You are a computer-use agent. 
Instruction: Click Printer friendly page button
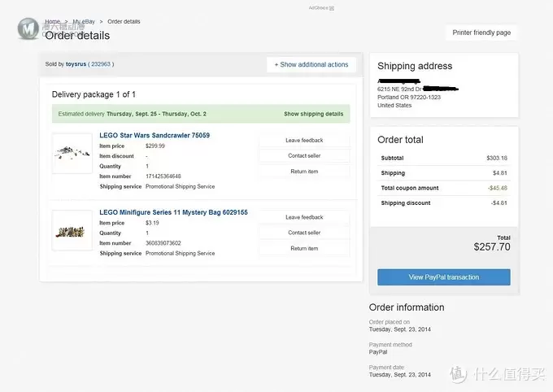pyautogui.click(x=481, y=33)
